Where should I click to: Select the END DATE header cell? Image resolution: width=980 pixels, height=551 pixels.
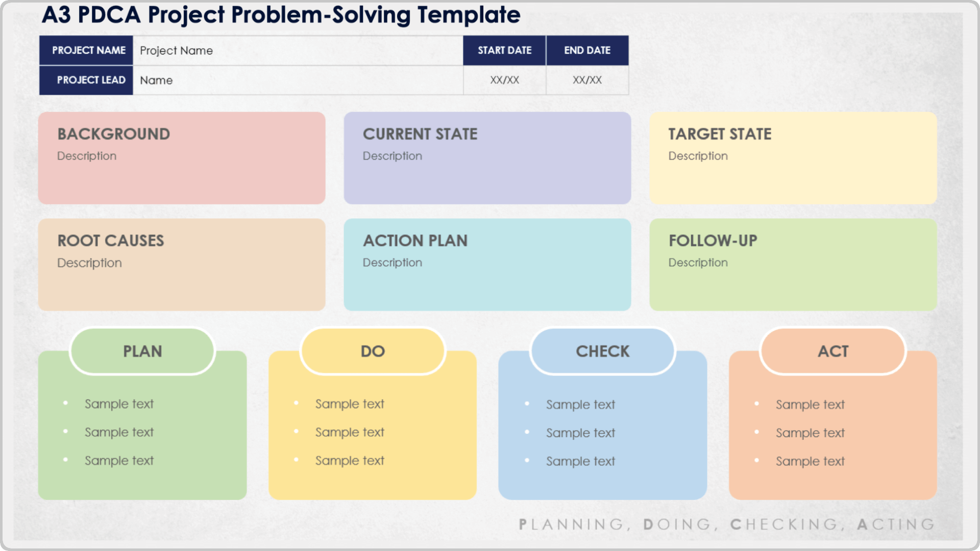[x=587, y=51]
